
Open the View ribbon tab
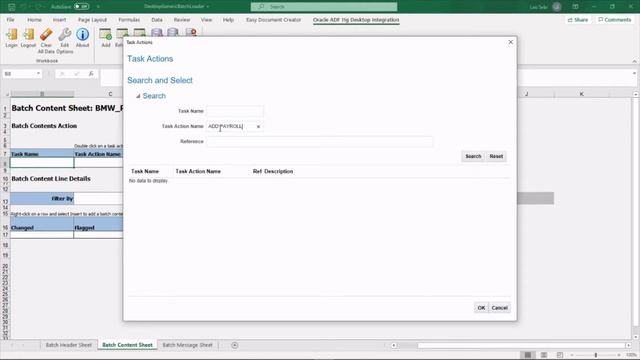coord(206,20)
